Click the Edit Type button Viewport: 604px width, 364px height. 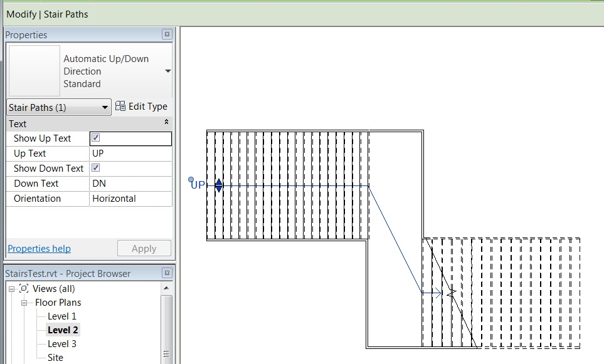(141, 107)
